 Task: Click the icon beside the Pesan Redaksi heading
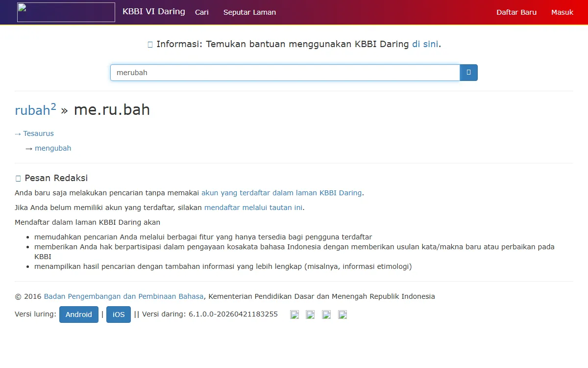tap(18, 178)
